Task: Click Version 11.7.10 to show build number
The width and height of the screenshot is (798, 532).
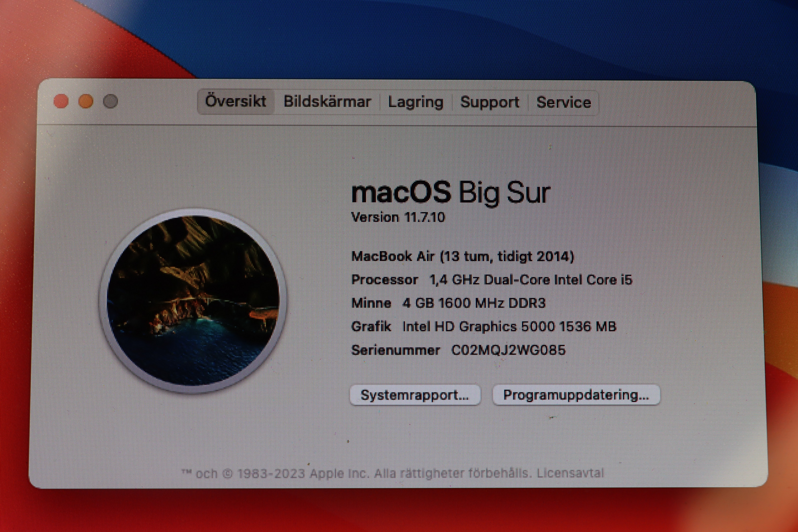Action: point(398,217)
